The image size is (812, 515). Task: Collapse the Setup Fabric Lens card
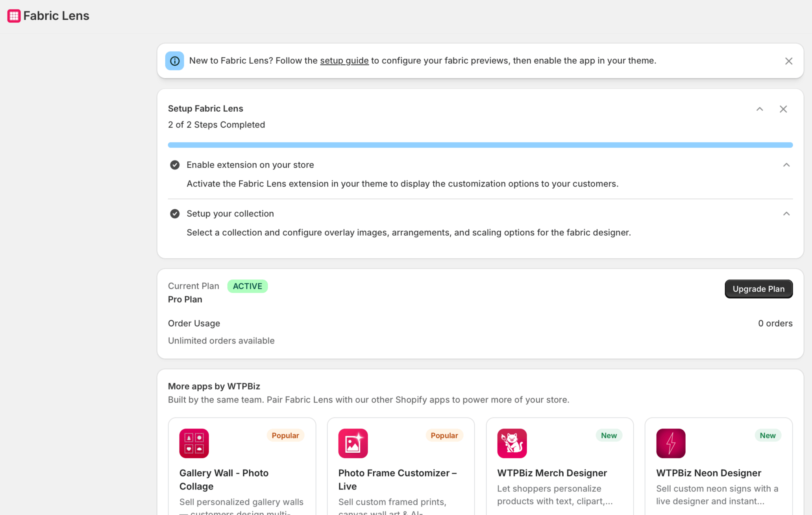click(x=759, y=109)
